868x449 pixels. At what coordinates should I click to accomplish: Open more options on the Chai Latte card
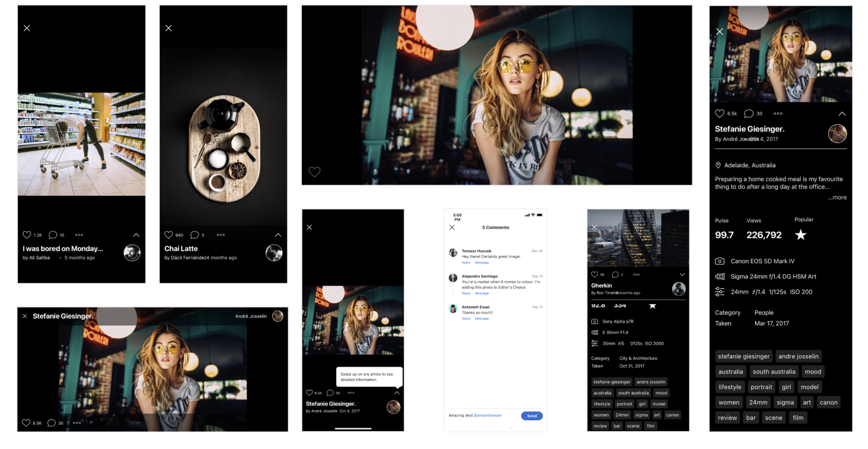point(221,235)
